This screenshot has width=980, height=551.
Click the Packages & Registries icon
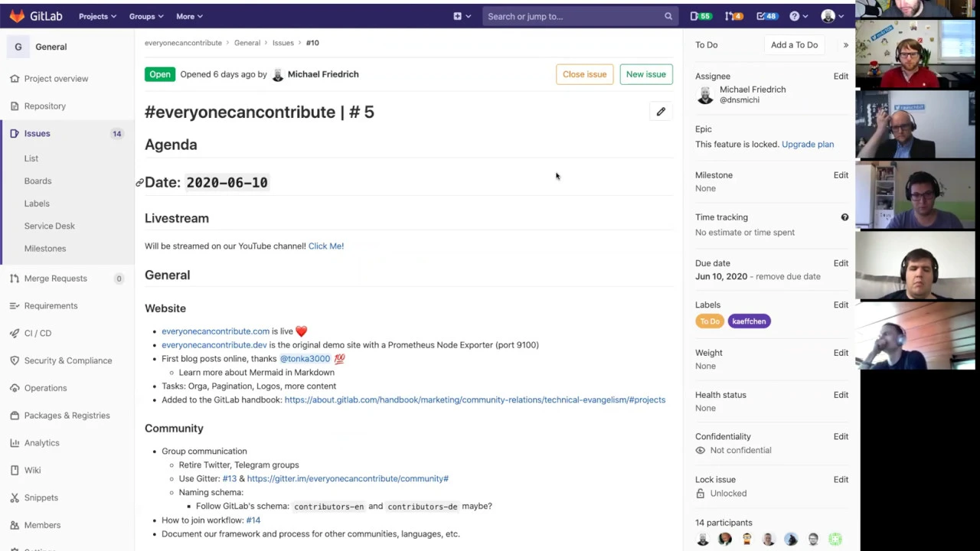14,416
